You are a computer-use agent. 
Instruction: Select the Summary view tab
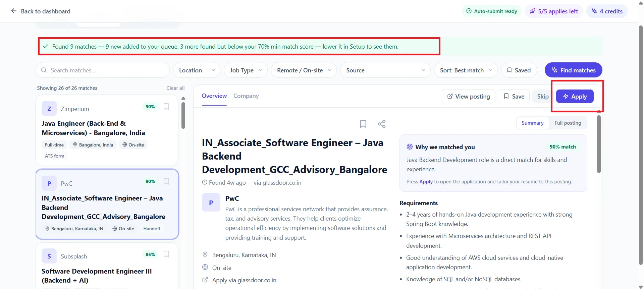coord(533,123)
